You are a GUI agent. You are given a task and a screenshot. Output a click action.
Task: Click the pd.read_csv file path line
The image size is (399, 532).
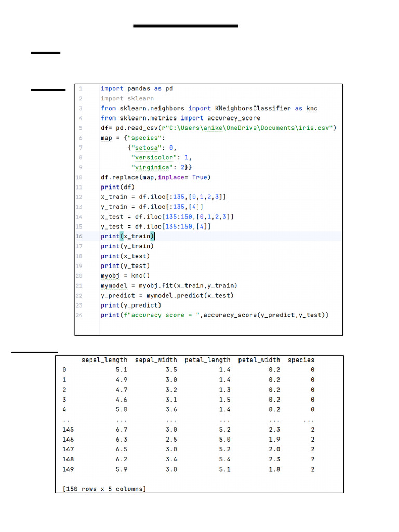[x=219, y=128]
